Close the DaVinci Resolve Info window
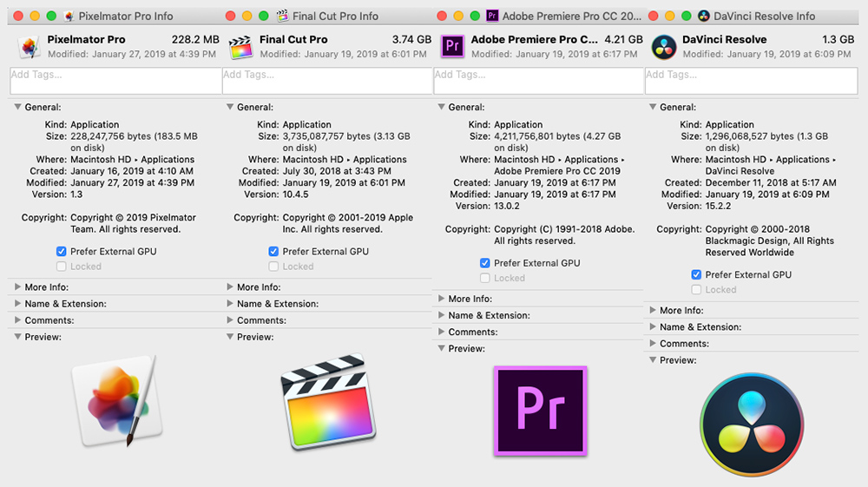This screenshot has height=487, width=868. pyautogui.click(x=654, y=16)
